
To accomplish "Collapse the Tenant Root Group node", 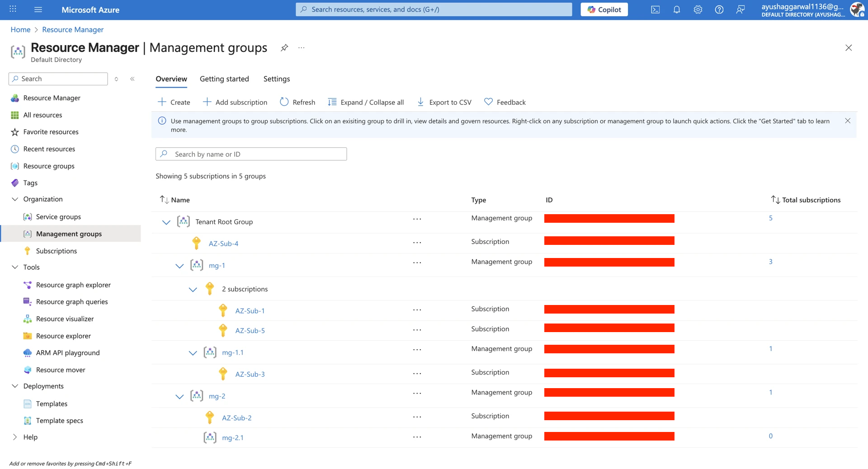I will [166, 222].
